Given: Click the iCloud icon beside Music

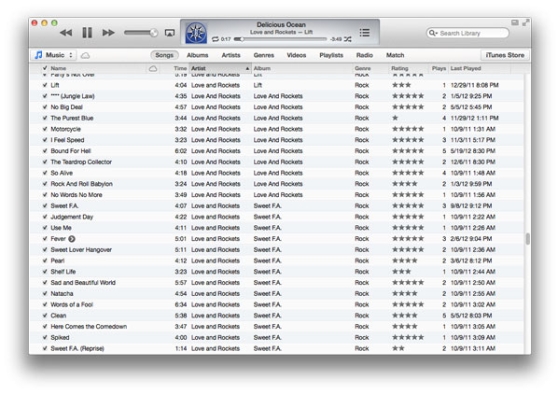Looking at the screenshot, I should (x=85, y=55).
